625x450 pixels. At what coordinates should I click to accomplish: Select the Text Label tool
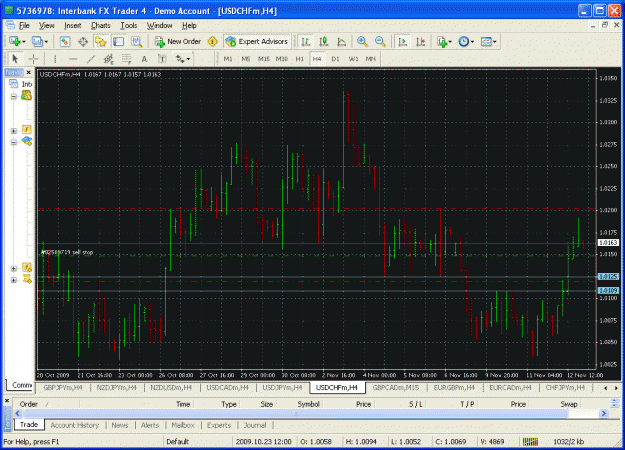pos(162,59)
